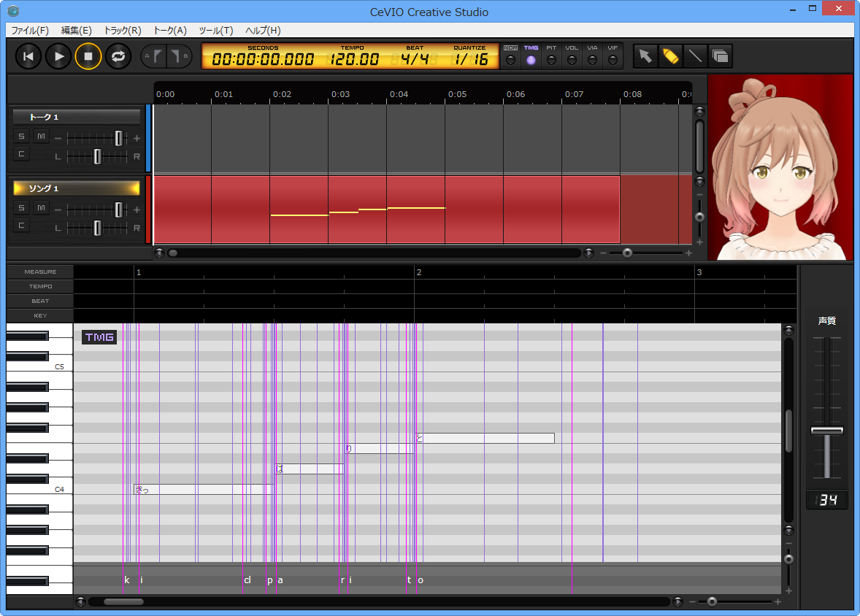This screenshot has width=860, height=616.
Task: Choose the line drawing tool
Action: pos(695,56)
